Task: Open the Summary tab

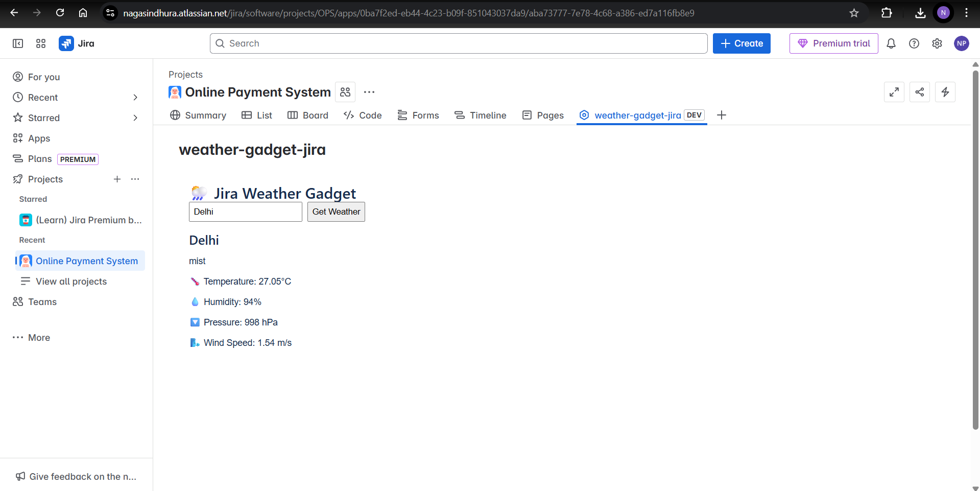Action: point(198,115)
